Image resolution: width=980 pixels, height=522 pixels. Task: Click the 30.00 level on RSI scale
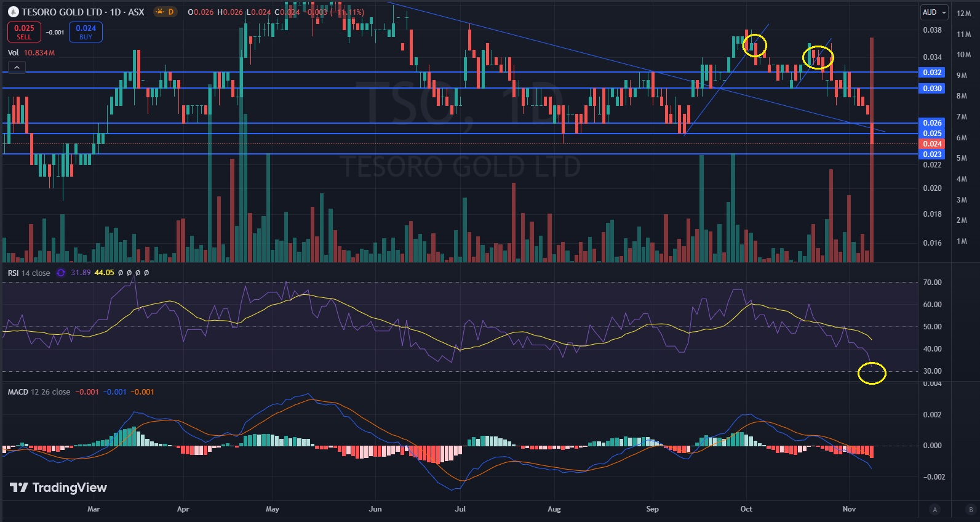coord(932,371)
